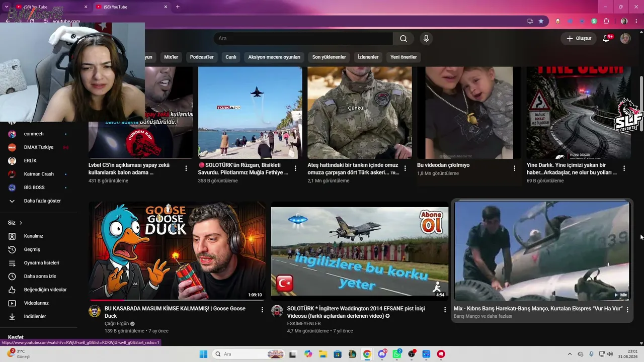Open the DMAX Turkiye subscription
The image size is (644, 362).
click(x=38, y=147)
